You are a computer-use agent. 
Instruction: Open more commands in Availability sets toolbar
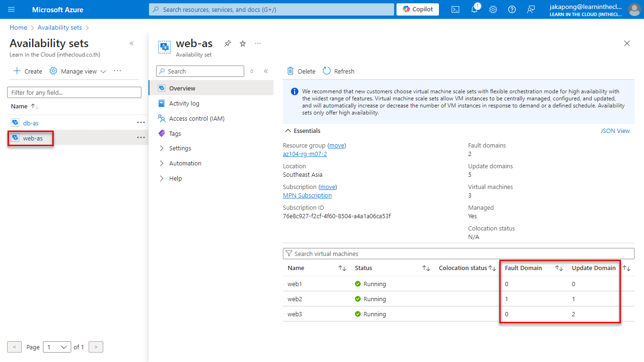coord(117,71)
